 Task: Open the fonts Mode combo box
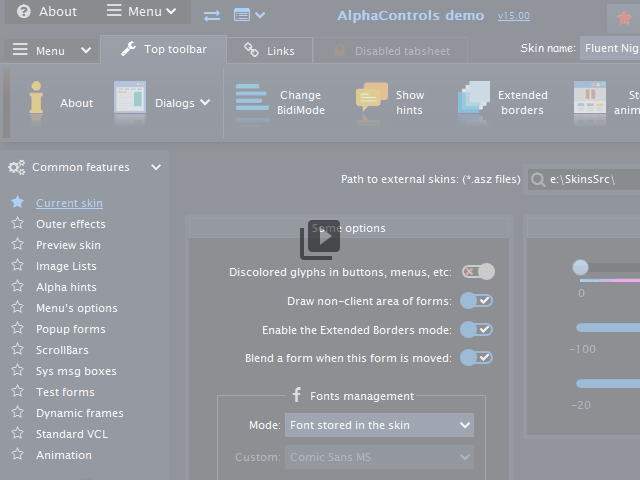[x=379, y=425]
